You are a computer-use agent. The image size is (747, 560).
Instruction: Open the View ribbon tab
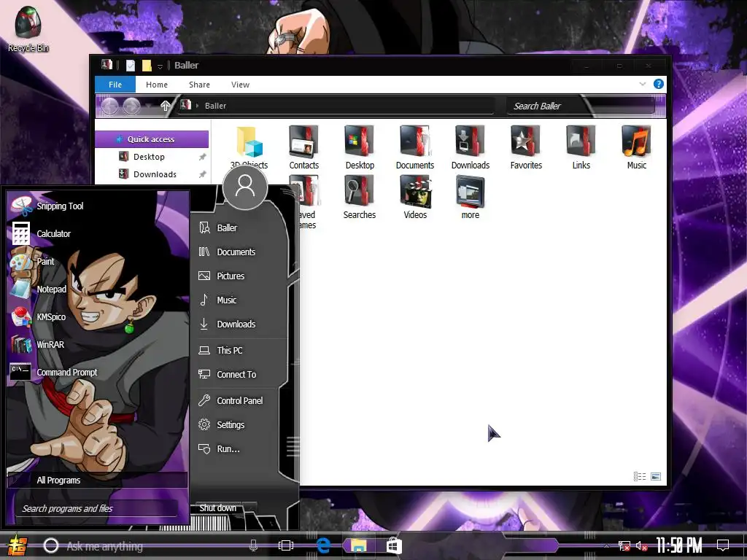(240, 85)
